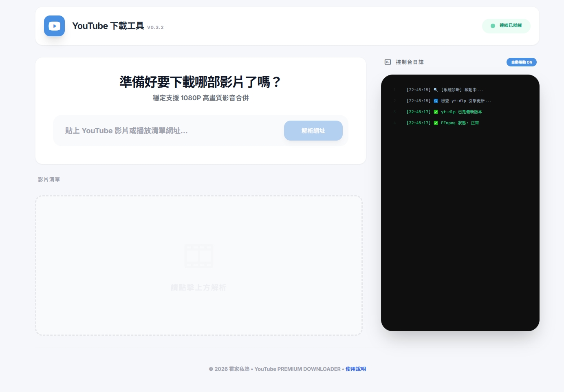The width and height of the screenshot is (564, 392).
Task: Click the 連線已就緒 status badge
Action: [x=506, y=26]
